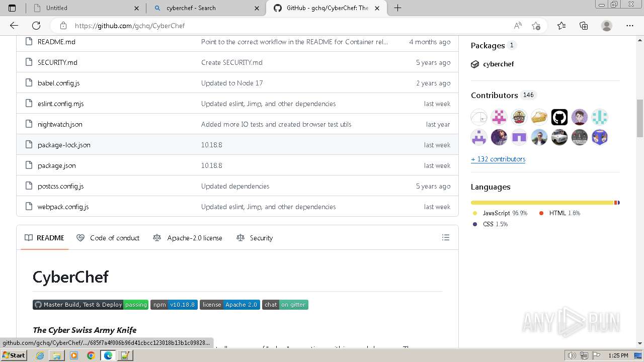Screen dimensions: 644x362
Task: Open the first contributor avatar
Action: 479,117
